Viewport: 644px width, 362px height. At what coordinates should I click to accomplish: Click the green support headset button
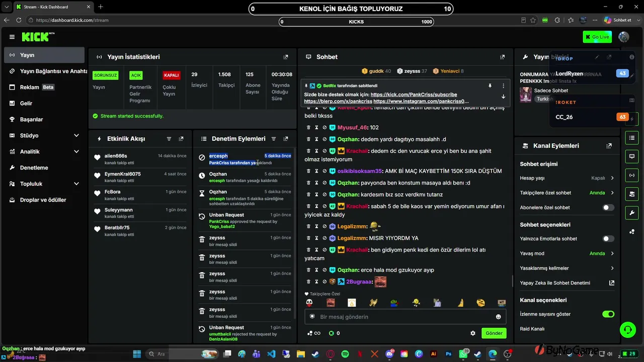tap(627, 329)
